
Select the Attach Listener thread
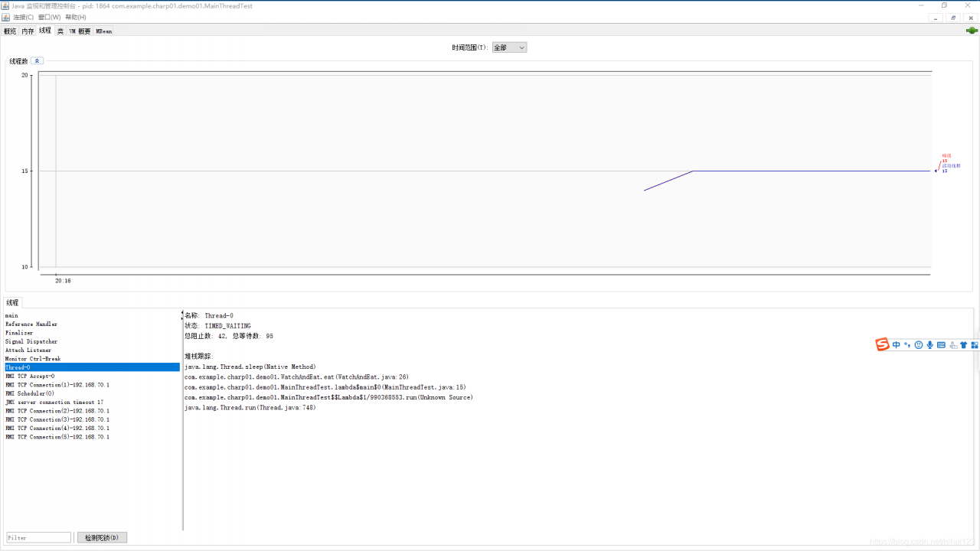point(92,350)
